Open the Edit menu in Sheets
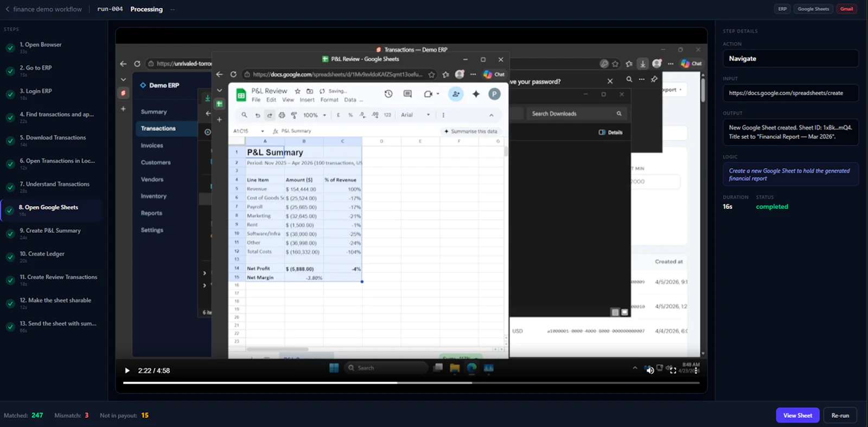The height and width of the screenshot is (427, 868). 271,100
